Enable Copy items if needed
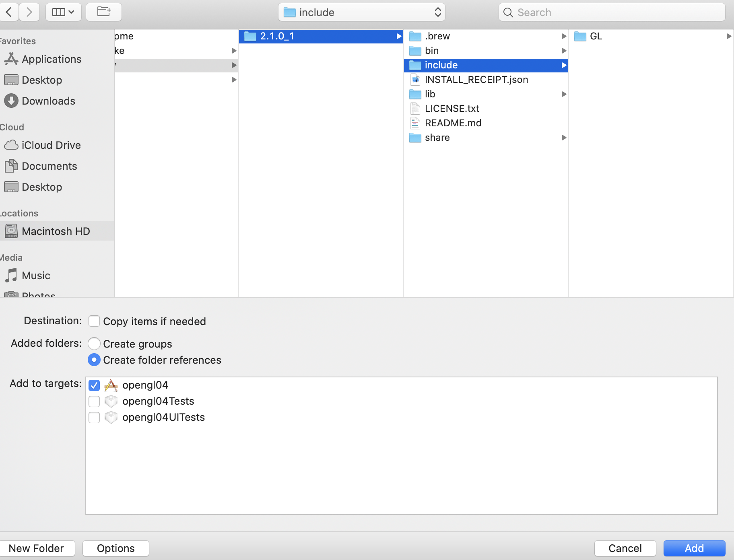Image resolution: width=734 pixels, height=560 pixels. click(x=94, y=321)
